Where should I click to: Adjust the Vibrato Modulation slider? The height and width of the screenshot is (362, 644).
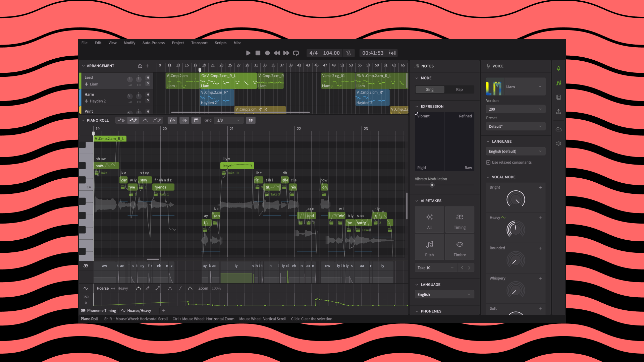pyautogui.click(x=432, y=185)
